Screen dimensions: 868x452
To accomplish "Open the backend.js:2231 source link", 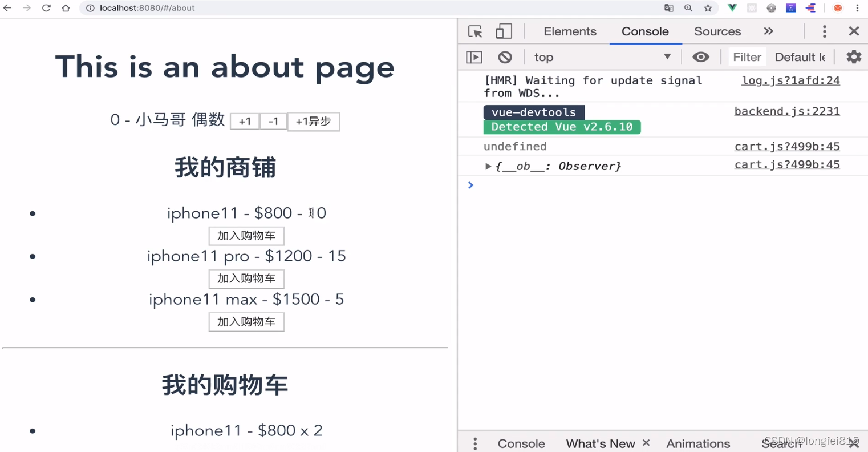I will [x=787, y=111].
